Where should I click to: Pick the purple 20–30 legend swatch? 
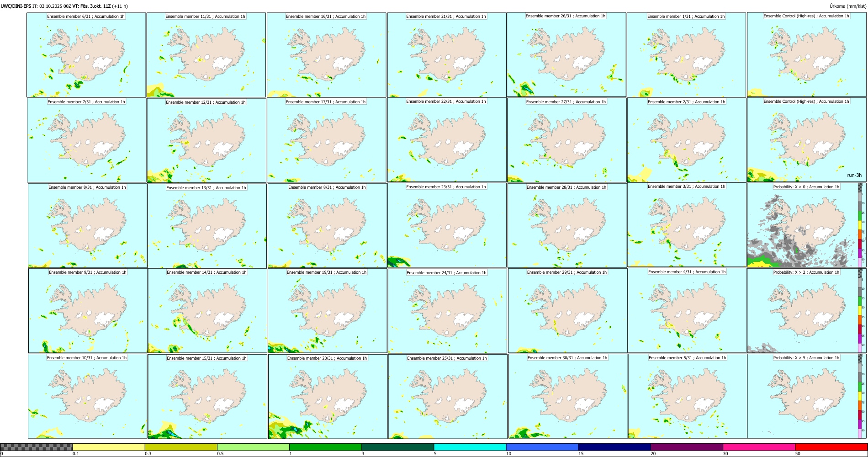coord(687,447)
